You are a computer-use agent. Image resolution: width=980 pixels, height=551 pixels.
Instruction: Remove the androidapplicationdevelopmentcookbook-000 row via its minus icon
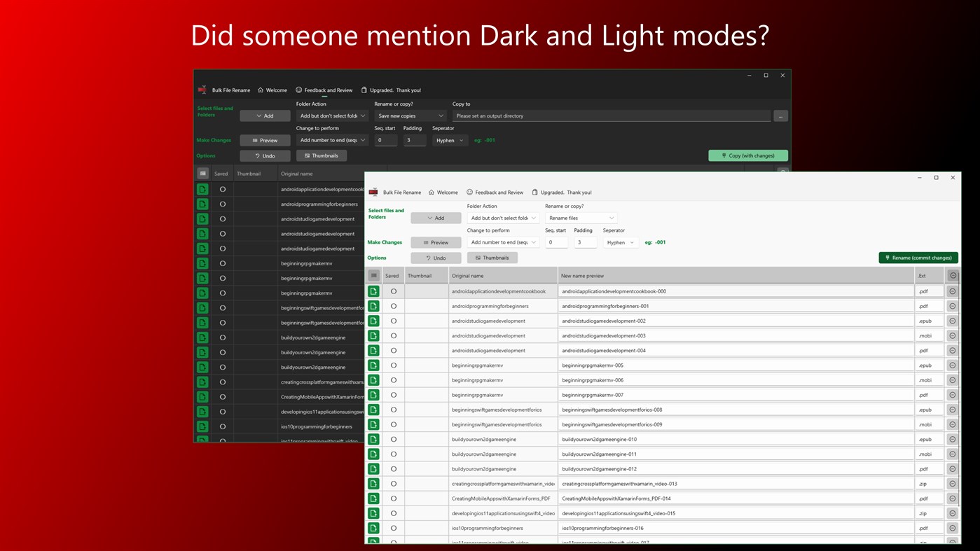[953, 291]
